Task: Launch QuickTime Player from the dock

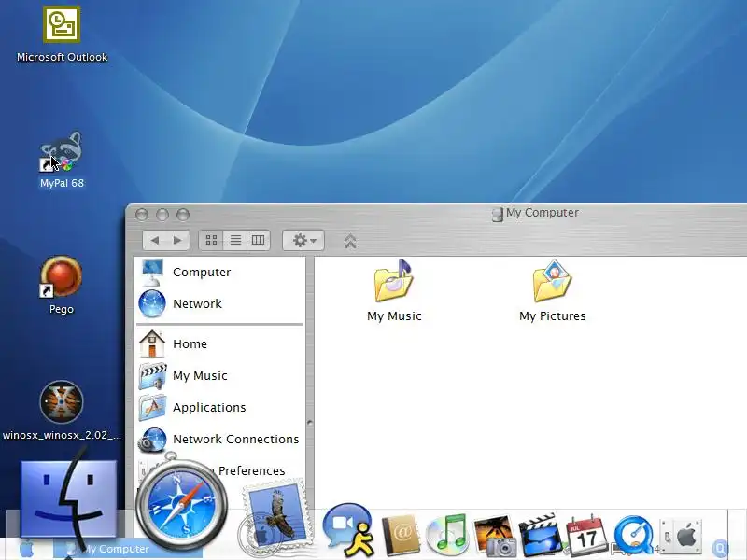Action: click(x=634, y=535)
